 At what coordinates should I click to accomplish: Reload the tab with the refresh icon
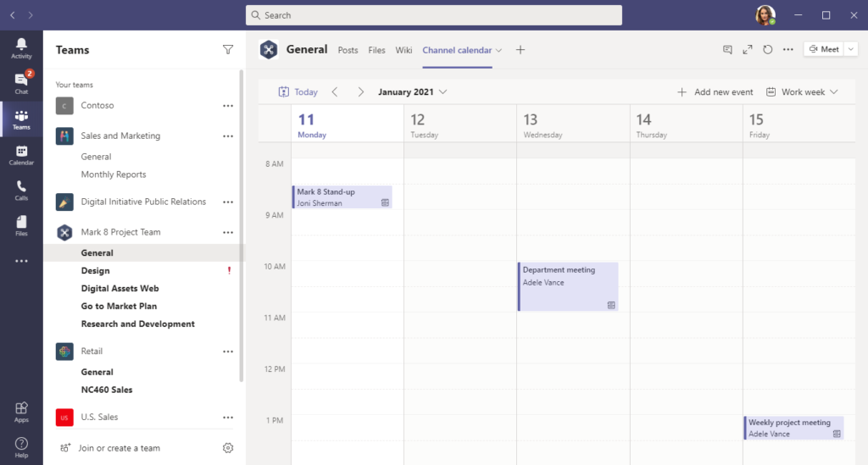(x=767, y=50)
